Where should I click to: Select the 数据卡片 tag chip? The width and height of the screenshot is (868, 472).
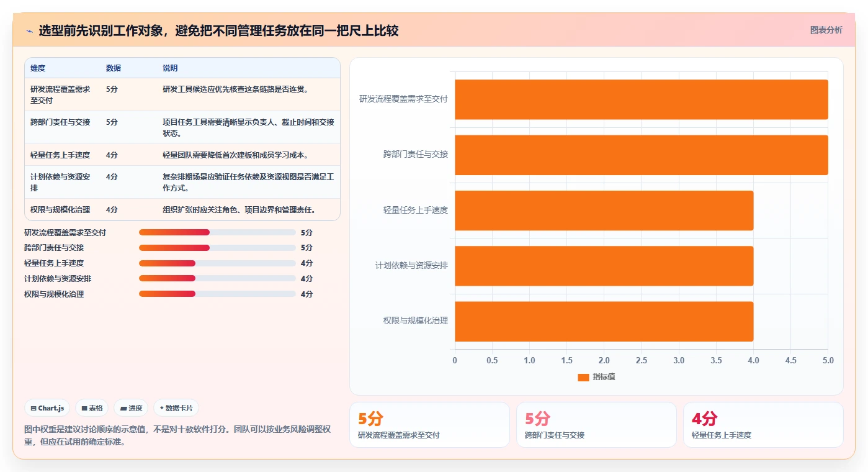[x=176, y=408]
